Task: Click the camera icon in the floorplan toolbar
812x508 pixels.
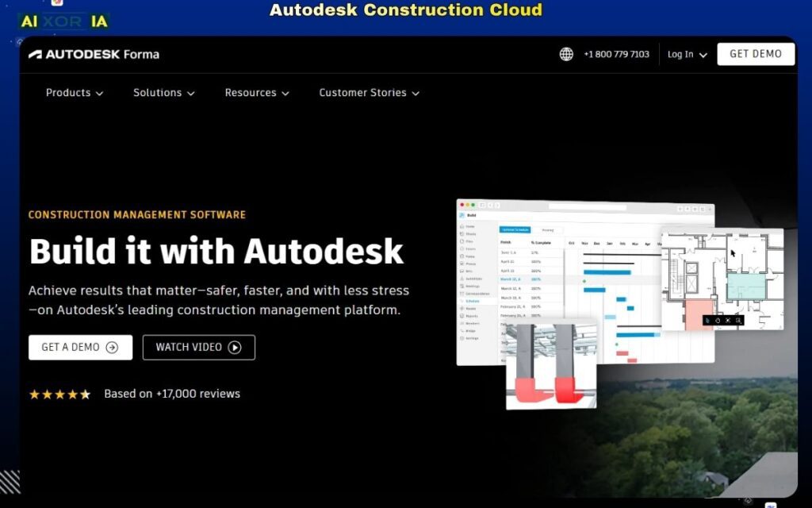Action: click(x=718, y=320)
